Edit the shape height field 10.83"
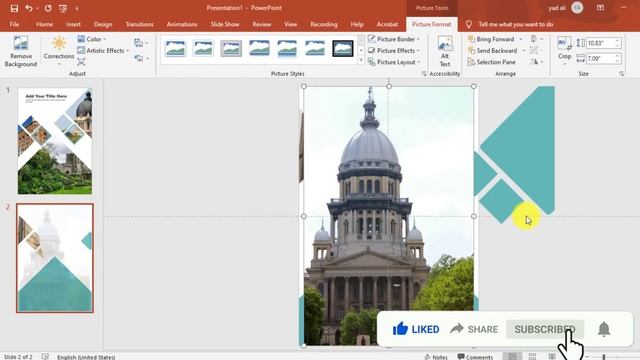 (600, 43)
